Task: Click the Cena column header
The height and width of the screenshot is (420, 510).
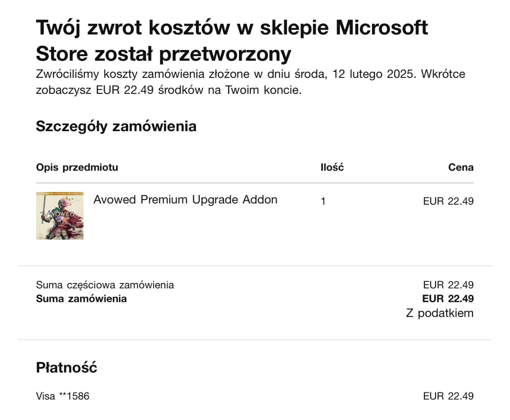Action: tap(460, 167)
